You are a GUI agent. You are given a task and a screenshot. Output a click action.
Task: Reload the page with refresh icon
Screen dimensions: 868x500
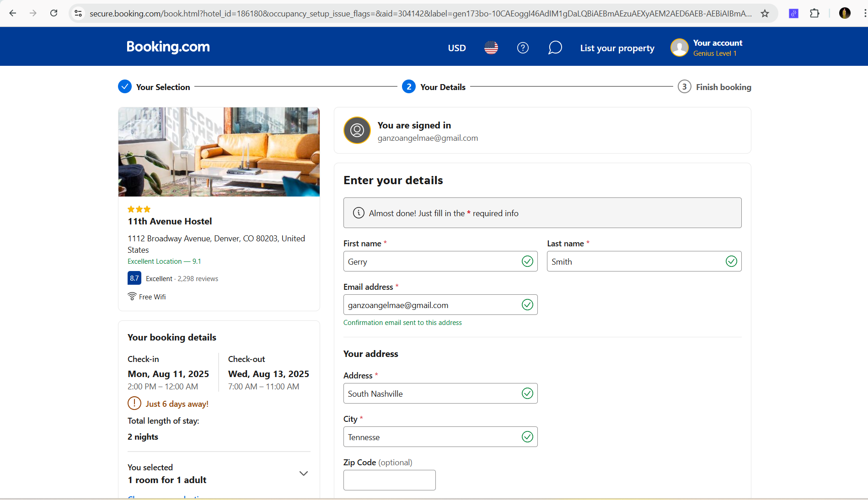point(54,13)
